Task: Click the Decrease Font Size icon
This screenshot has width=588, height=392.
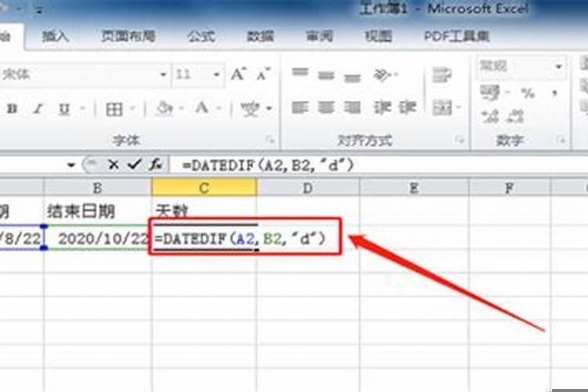Action: point(263,74)
